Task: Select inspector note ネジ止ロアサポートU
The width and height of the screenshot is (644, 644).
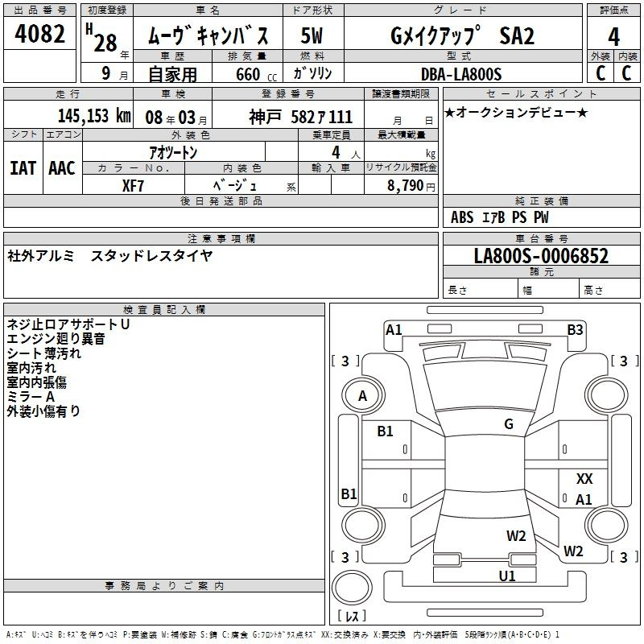Action: (x=68, y=324)
